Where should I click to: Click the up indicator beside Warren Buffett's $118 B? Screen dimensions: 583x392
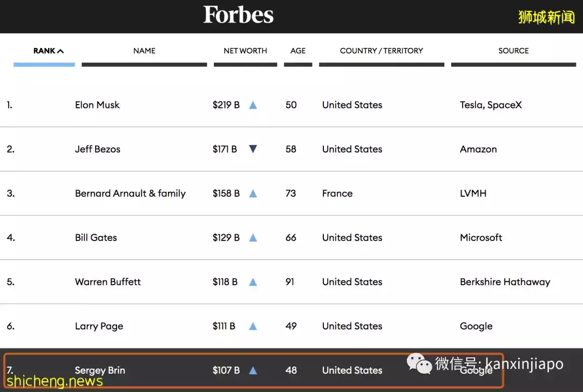pyautogui.click(x=253, y=281)
